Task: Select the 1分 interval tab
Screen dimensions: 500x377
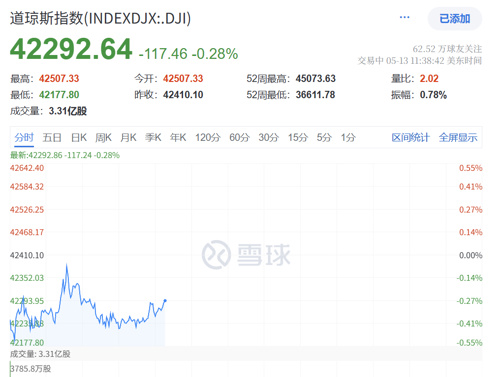Action: point(348,137)
